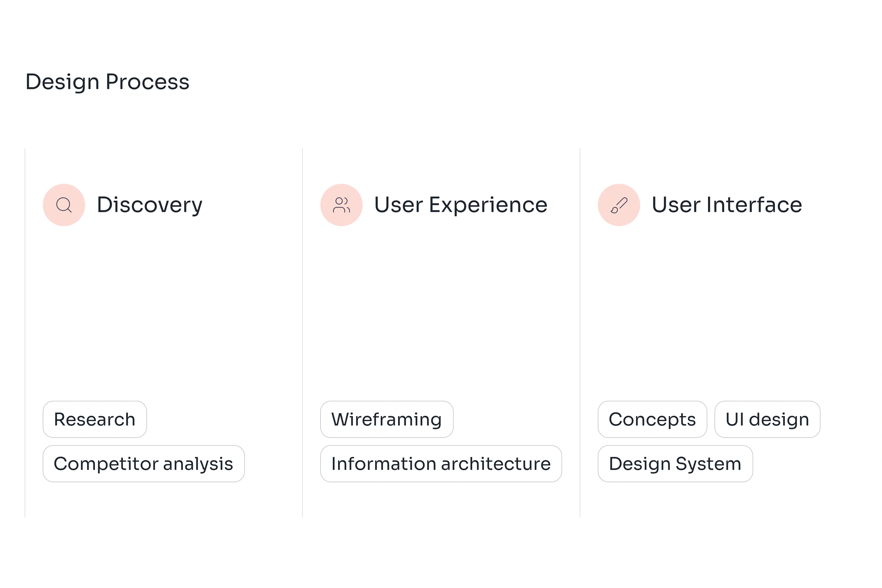The height and width of the screenshot is (588, 882).
Task: Click the paintbrush icon beside User Interface
Action: [x=619, y=205]
